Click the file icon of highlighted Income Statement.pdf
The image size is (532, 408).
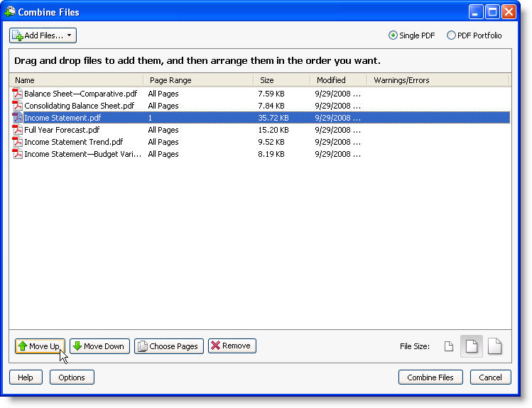[17, 118]
